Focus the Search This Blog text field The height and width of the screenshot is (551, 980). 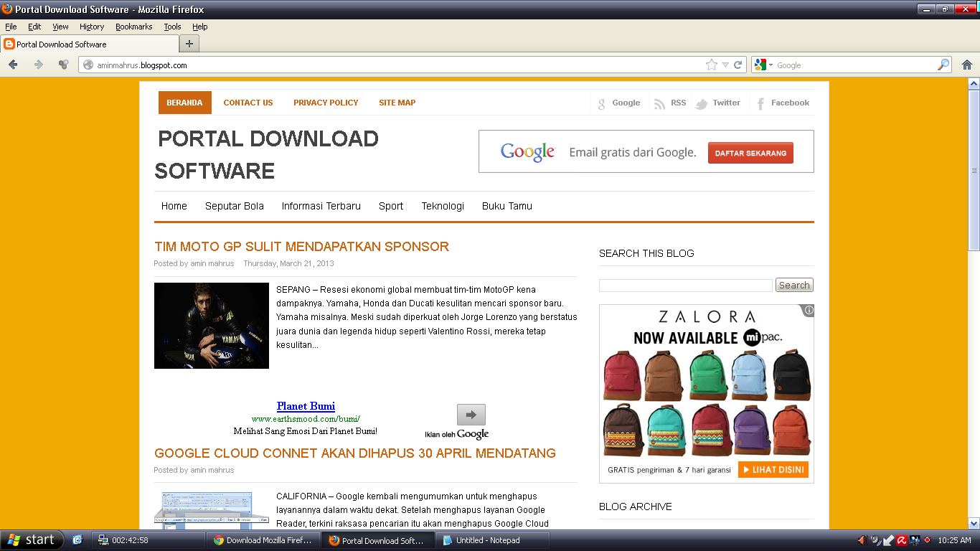pyautogui.click(x=686, y=286)
